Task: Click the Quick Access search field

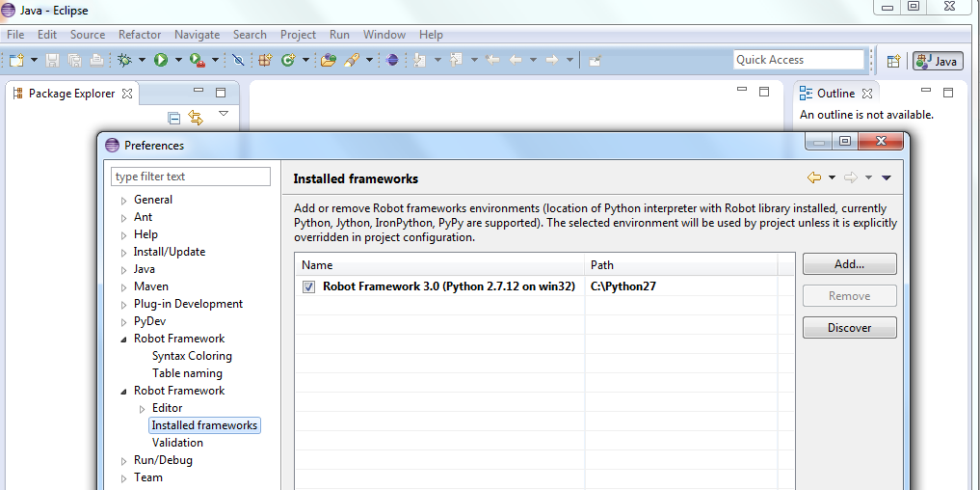Action: coord(798,60)
